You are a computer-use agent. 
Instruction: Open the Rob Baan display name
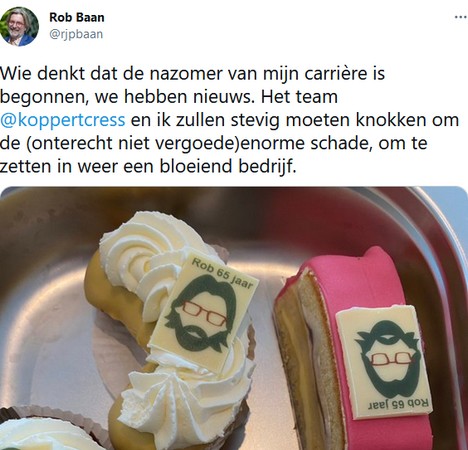77,17
